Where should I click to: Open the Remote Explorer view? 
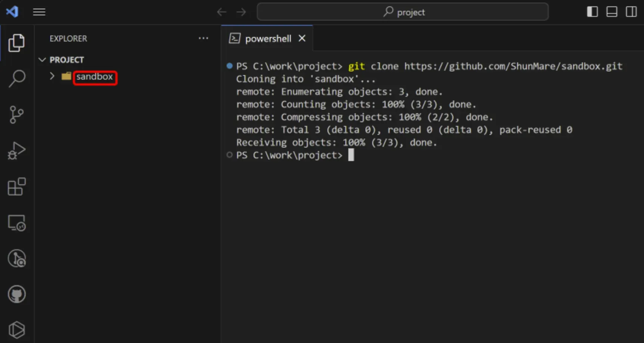[x=16, y=223]
